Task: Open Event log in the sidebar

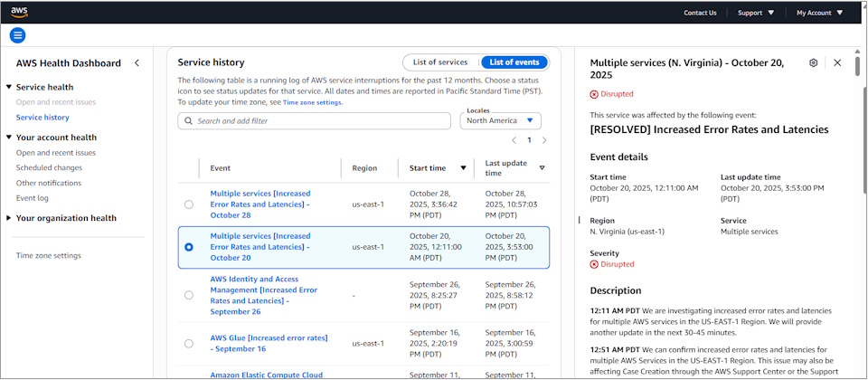Action: click(33, 197)
